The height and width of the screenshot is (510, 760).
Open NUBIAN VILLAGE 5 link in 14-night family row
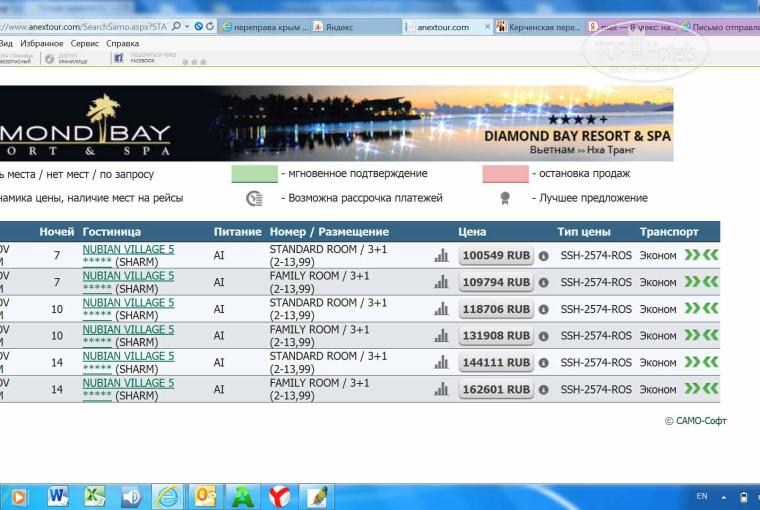coord(128,383)
